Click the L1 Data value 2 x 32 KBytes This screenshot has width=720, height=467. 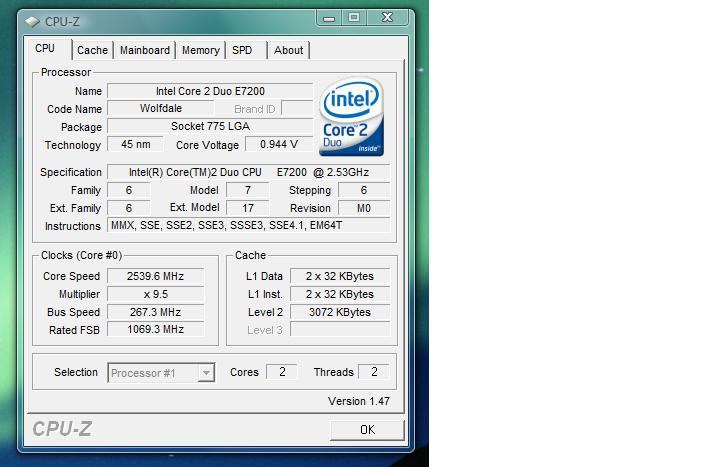coord(340,276)
